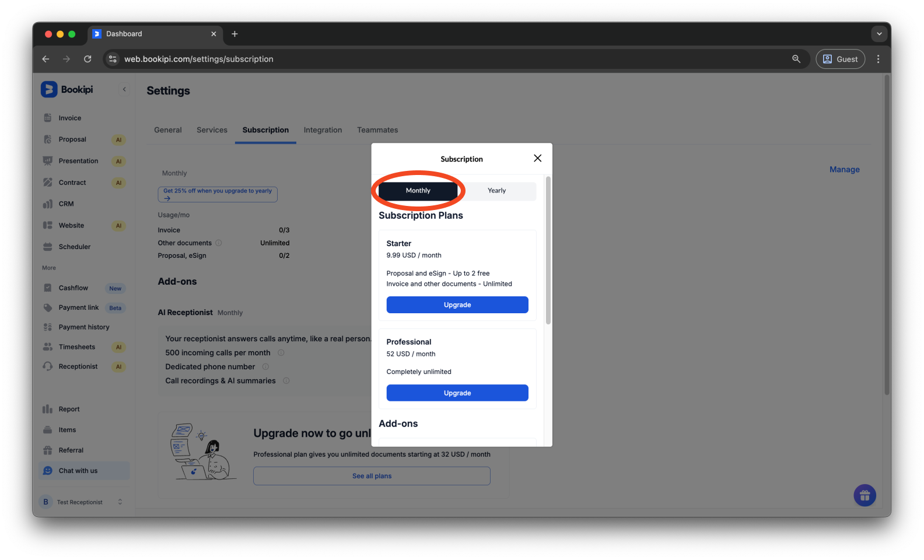Click the Website sidebar icon
The height and width of the screenshot is (560, 924).
[48, 225]
